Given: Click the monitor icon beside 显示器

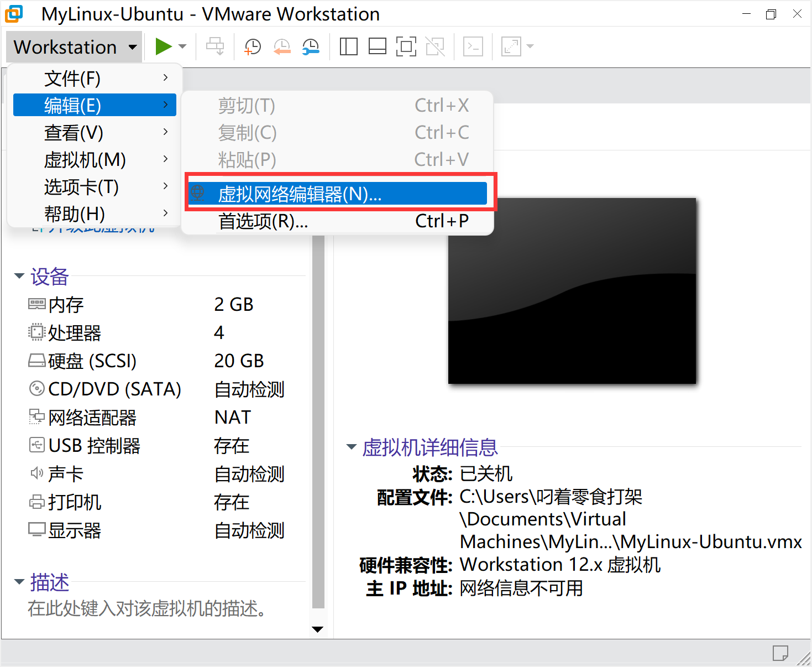Looking at the screenshot, I should (x=37, y=530).
